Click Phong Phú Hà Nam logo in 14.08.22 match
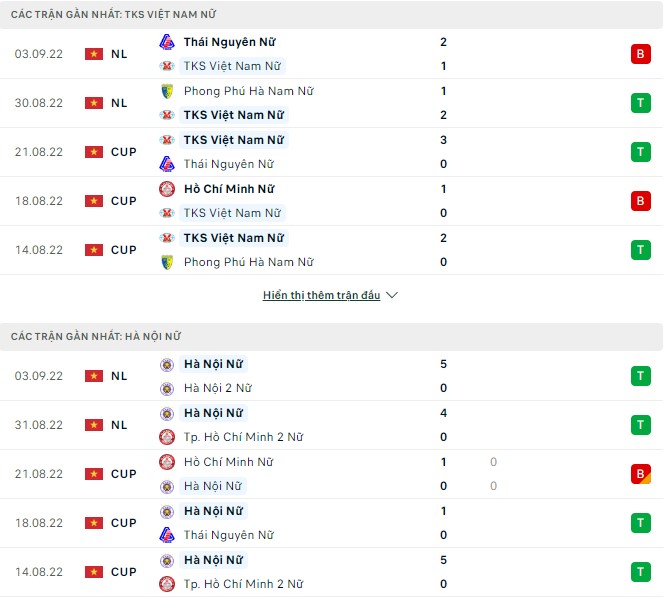Screen dimensions: 667x597 (x=167, y=262)
